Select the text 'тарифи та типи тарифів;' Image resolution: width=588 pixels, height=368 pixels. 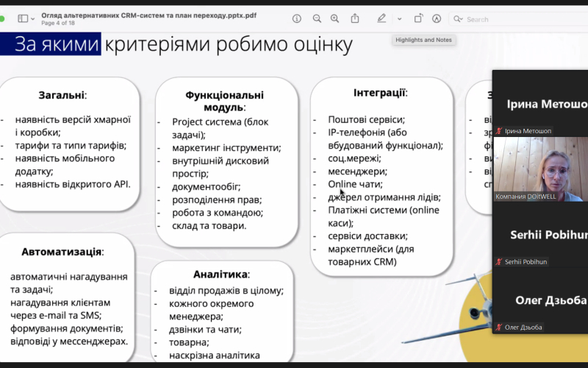point(71,145)
